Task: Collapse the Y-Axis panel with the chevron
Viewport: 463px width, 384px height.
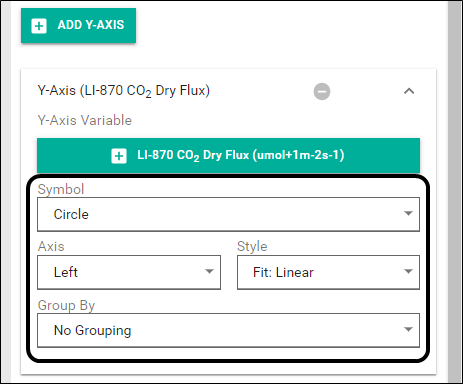Action: (409, 91)
